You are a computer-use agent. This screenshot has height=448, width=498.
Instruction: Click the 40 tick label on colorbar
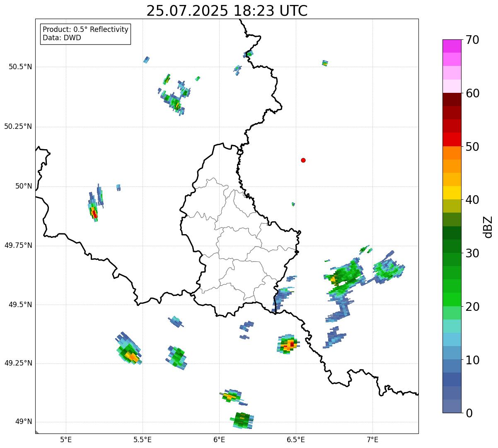[x=472, y=200]
